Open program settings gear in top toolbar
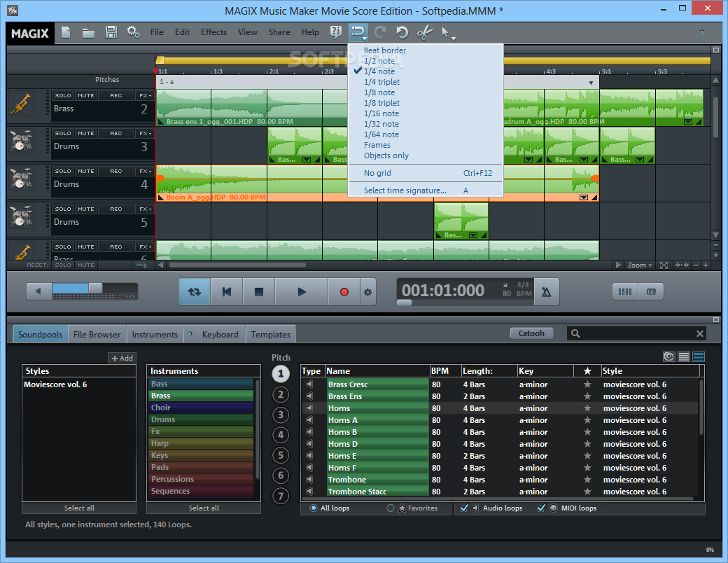The height and width of the screenshot is (563, 728). pos(133,32)
